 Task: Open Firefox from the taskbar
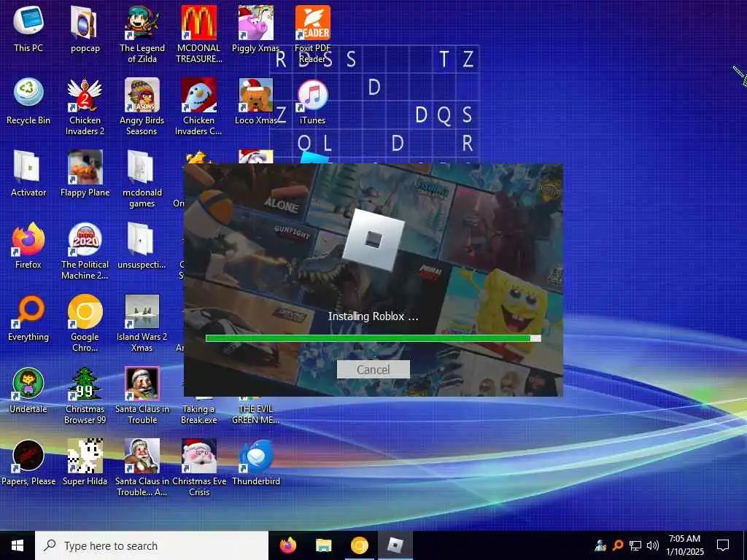click(x=287, y=545)
